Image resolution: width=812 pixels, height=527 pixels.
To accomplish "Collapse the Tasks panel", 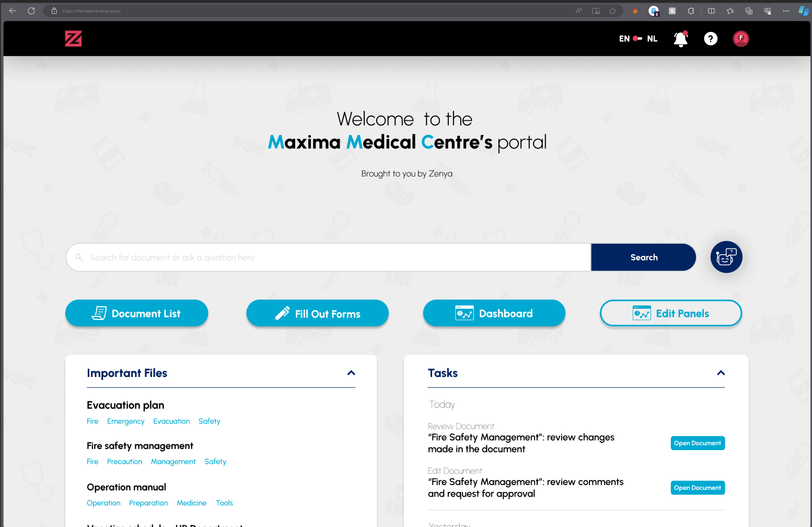I will tap(721, 373).
